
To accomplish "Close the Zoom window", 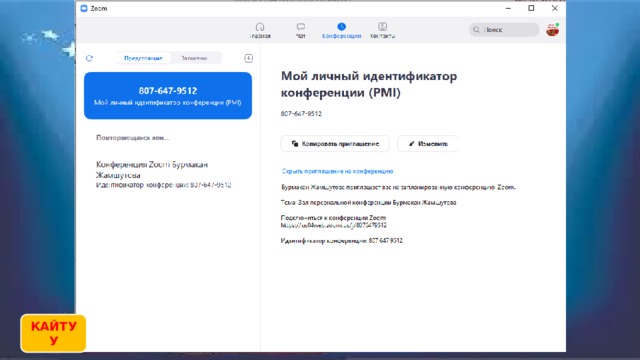I will click(x=554, y=8).
